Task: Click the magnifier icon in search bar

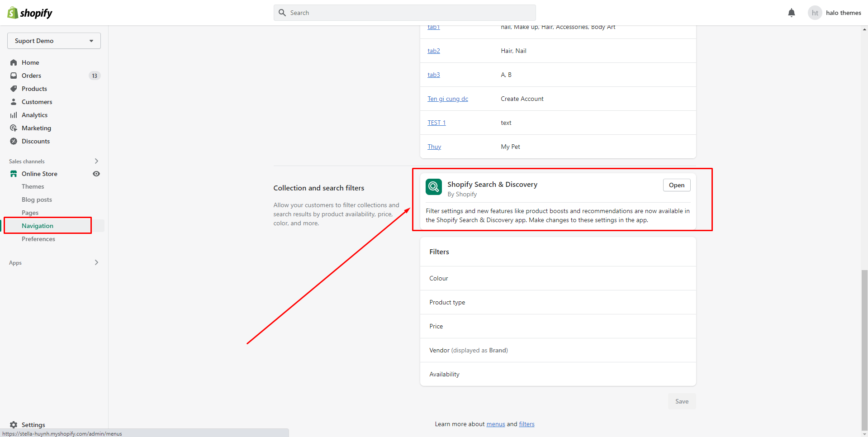Action: [x=282, y=13]
